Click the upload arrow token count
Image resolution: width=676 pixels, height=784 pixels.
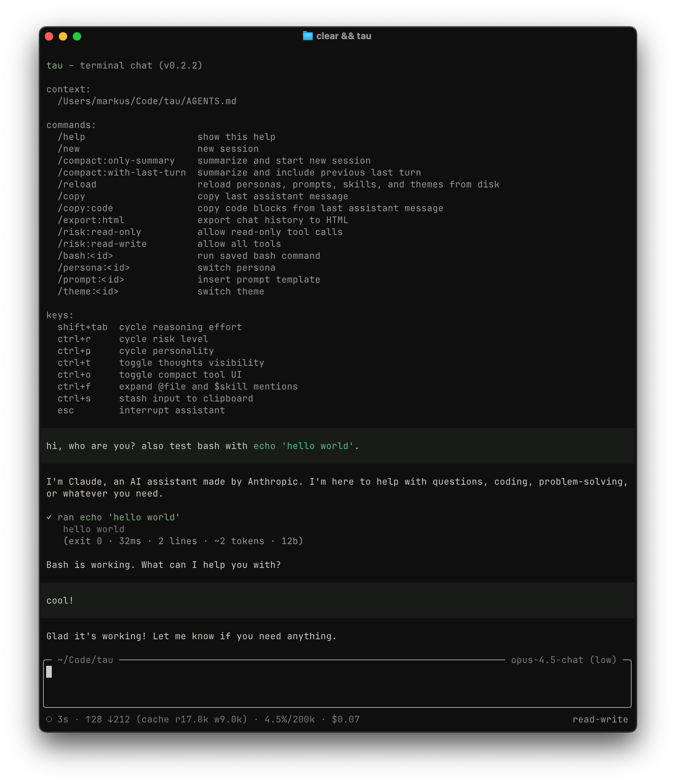click(93, 719)
